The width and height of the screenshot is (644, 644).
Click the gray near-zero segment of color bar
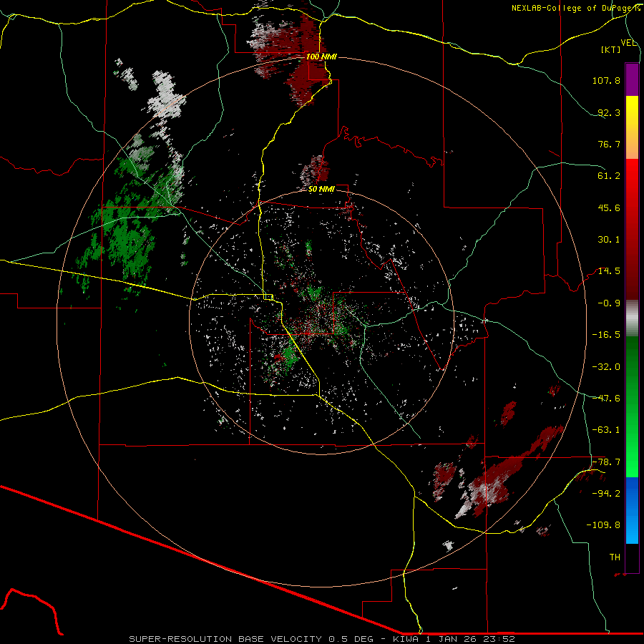coord(632,318)
